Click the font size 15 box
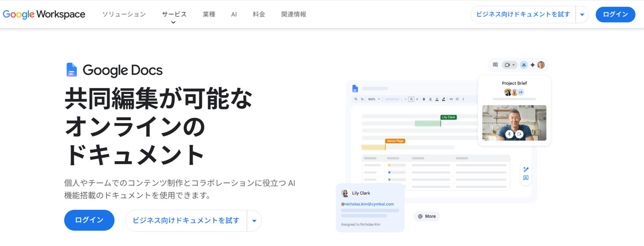This screenshot has width=644, height=246. click(411, 99)
